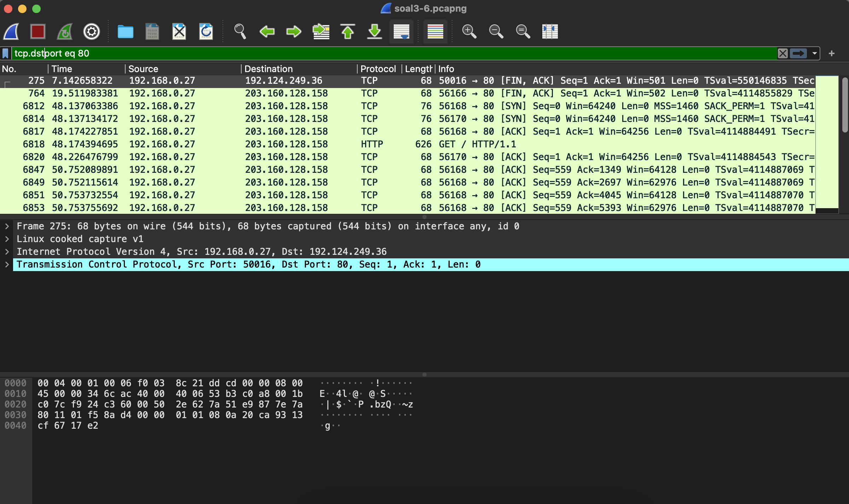Viewport: 849px width, 504px height.
Task: Find a packet using the magnifier icon
Action: 240,31
